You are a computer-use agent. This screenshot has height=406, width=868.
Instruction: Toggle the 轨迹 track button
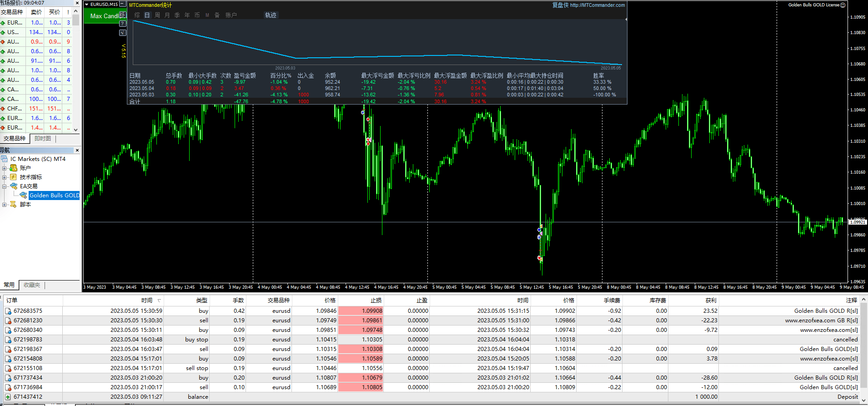click(271, 15)
